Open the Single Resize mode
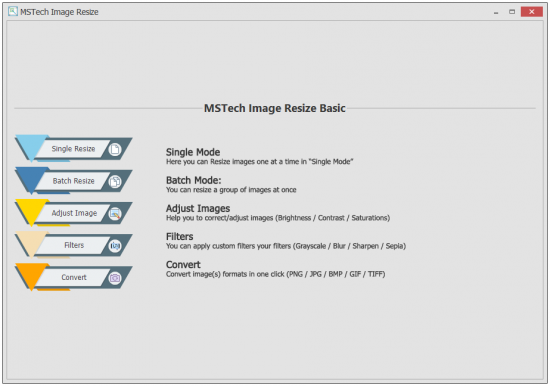The width and height of the screenshot is (550, 386). tap(73, 149)
